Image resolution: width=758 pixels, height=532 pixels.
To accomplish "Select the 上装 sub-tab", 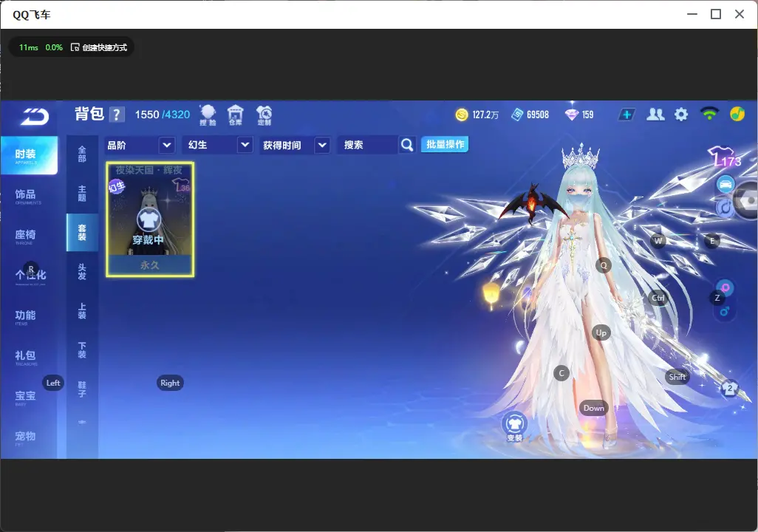I will 82,311.
